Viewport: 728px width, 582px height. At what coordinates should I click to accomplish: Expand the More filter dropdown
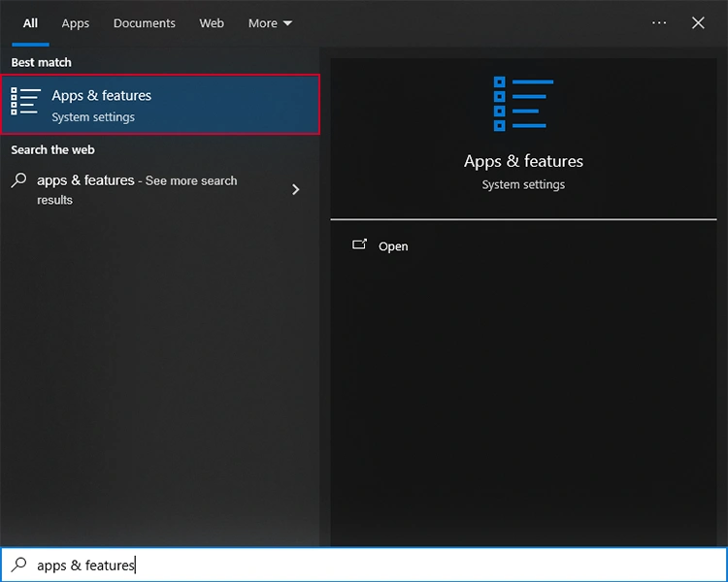[270, 23]
